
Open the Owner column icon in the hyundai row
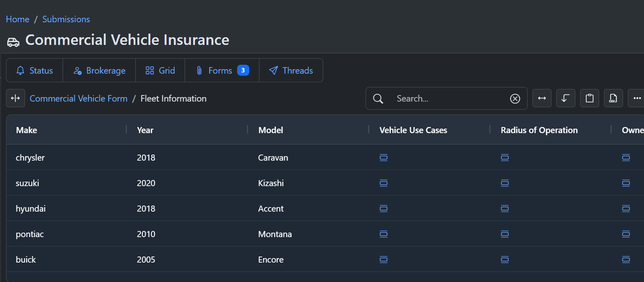(x=626, y=208)
